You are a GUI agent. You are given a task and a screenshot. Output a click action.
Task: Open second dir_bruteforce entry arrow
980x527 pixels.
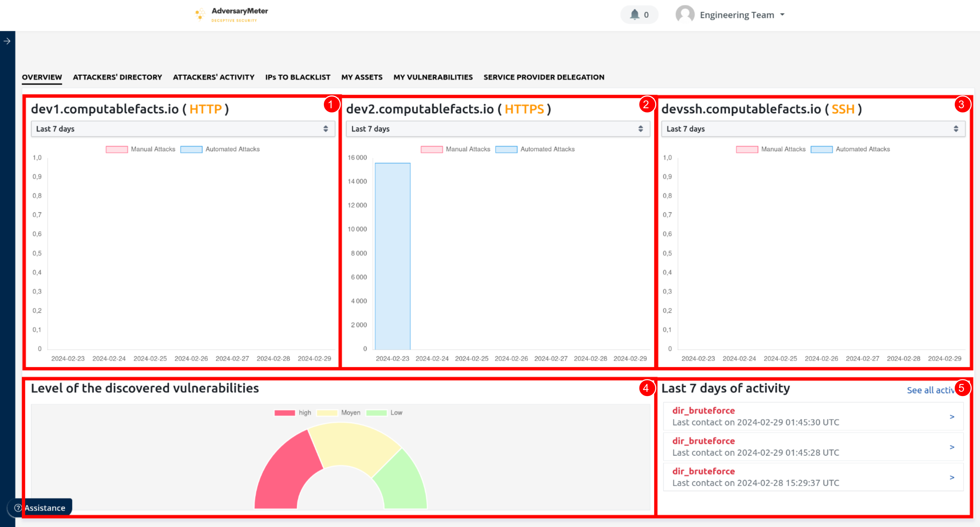click(x=952, y=447)
